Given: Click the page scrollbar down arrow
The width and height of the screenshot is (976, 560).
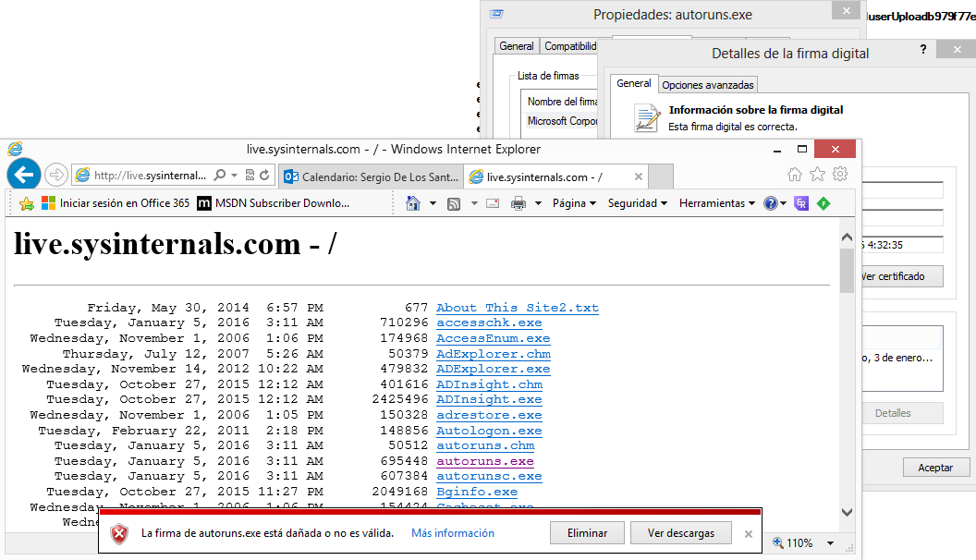Looking at the screenshot, I should tap(847, 512).
